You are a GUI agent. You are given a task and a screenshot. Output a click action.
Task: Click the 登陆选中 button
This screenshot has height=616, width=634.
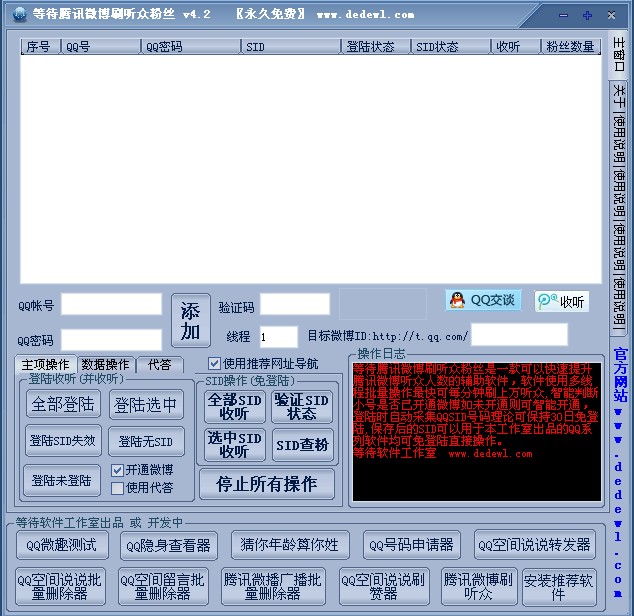click(x=146, y=404)
